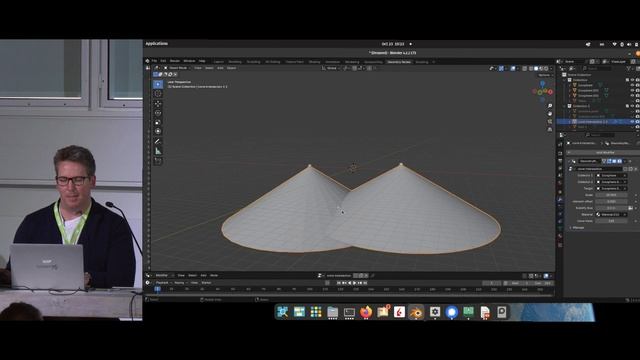The height and width of the screenshot is (360, 640).
Task: Toggle viewport gizmos visibility button
Action: click(x=501, y=69)
